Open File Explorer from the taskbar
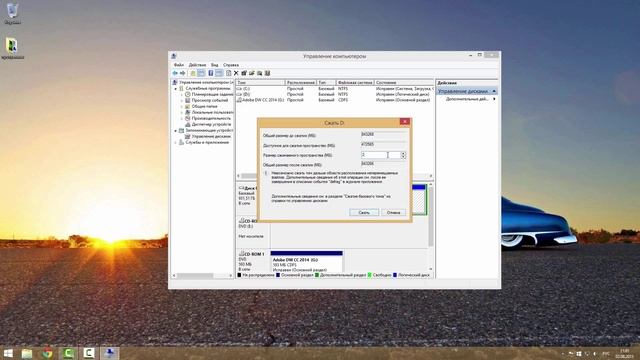Viewport: 640px width, 360px height. 27,353
